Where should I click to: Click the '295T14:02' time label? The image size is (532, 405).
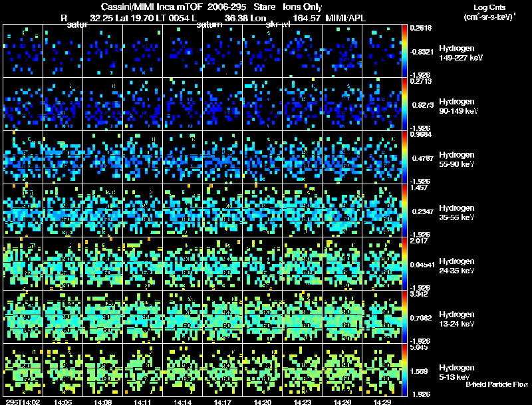(23, 402)
